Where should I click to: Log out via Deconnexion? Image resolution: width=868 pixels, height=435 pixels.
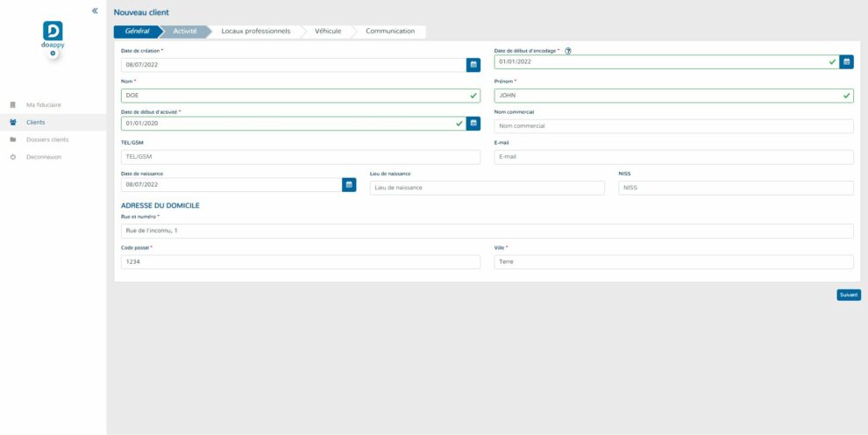tap(43, 157)
